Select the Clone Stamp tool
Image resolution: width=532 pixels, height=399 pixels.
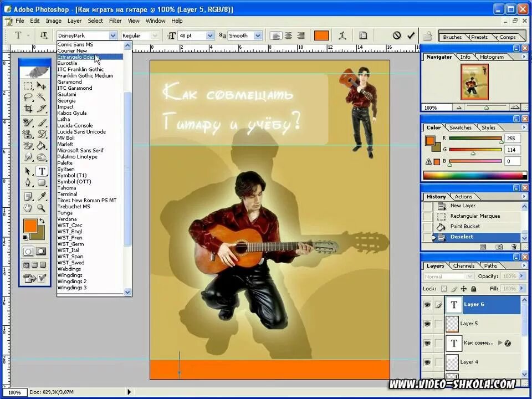(28, 134)
